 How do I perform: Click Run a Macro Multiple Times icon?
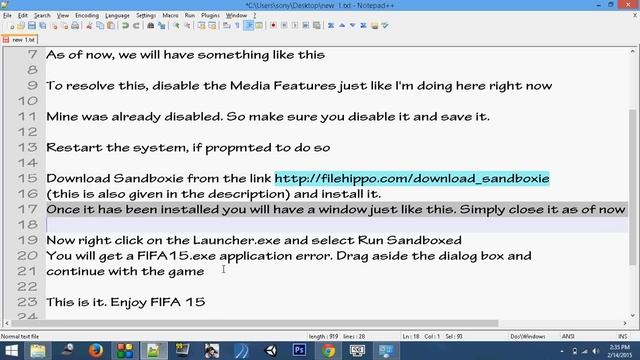tap(305, 26)
